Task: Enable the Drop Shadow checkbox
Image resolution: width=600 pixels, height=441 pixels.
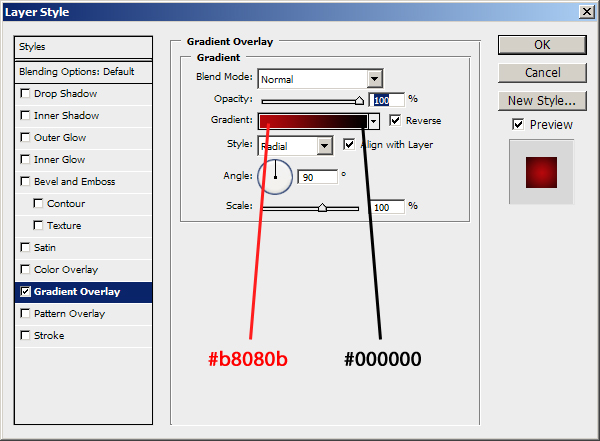Action: tap(25, 93)
